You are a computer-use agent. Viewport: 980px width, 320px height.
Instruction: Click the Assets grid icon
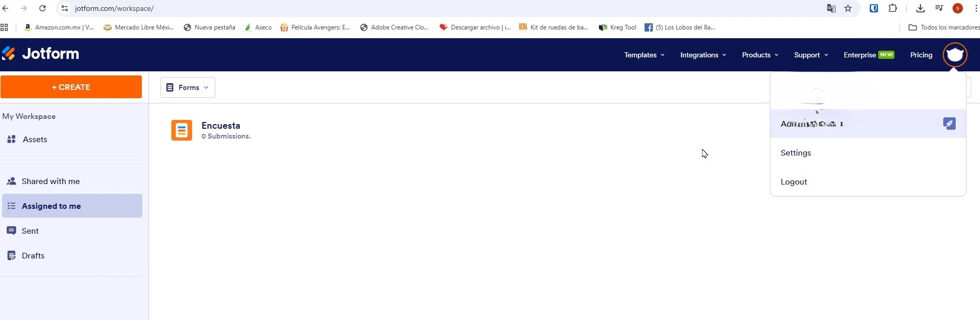[11, 139]
